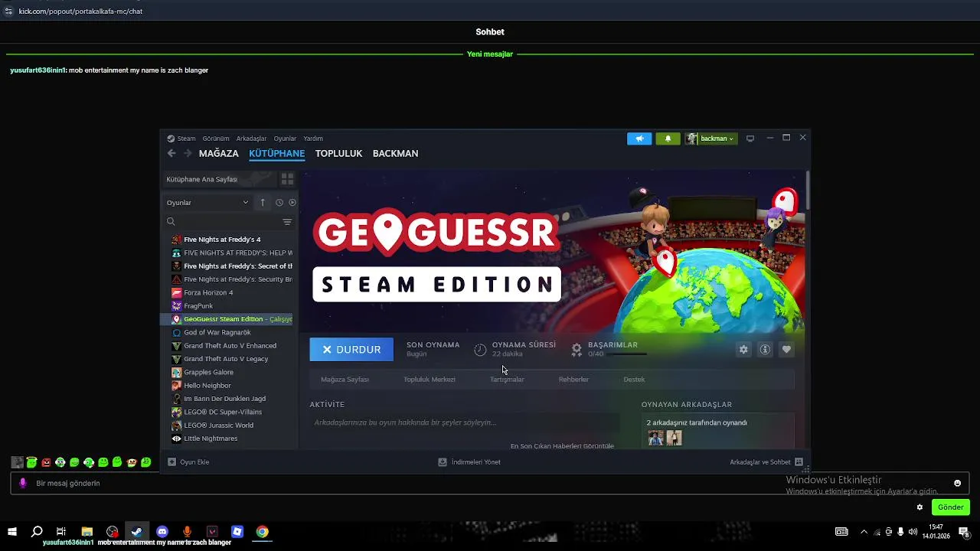Open Kick chat emoji picker
The width and height of the screenshot is (980, 551).
(x=957, y=483)
